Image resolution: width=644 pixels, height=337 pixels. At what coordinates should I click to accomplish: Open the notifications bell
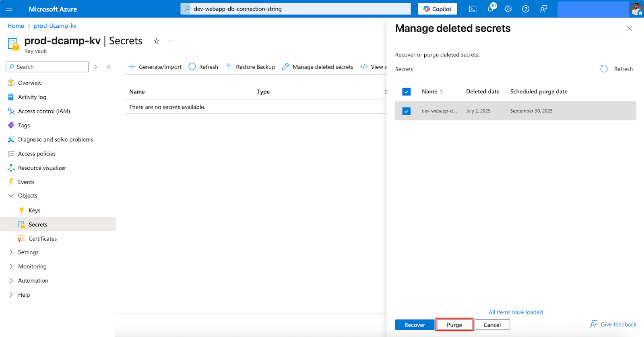tap(490, 9)
